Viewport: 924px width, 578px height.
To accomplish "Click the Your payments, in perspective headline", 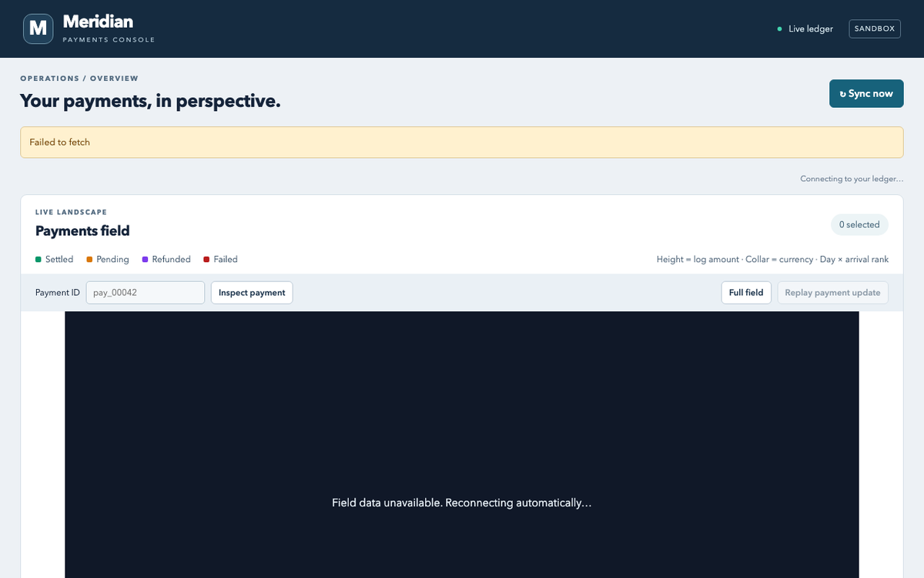I will 150,101.
